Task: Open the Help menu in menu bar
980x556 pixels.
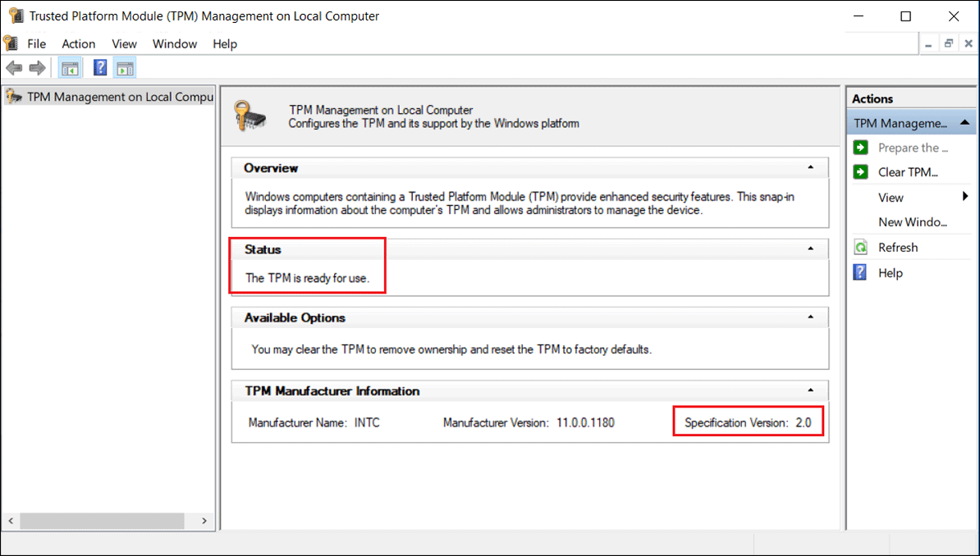Action: 225,43
